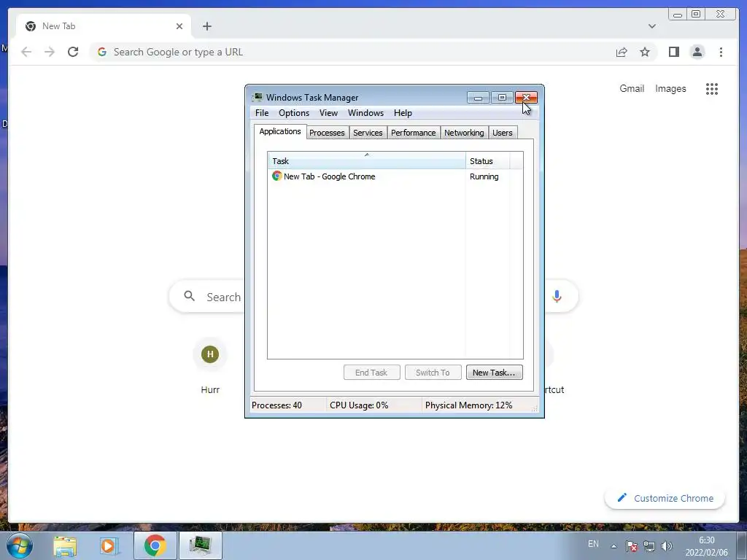Screen dimensions: 747x560
Task: Click the Hurr shortcut icon
Action: coord(210,354)
